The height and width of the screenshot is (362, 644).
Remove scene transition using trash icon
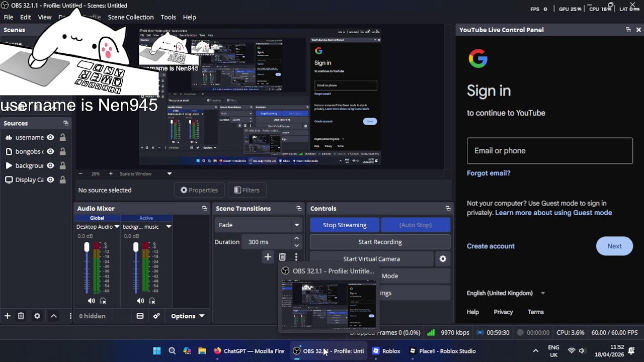pos(282,257)
